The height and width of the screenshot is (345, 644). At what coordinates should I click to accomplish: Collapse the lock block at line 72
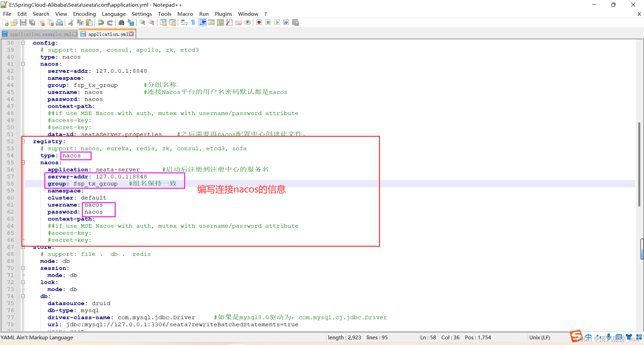pyautogui.click(x=23, y=282)
